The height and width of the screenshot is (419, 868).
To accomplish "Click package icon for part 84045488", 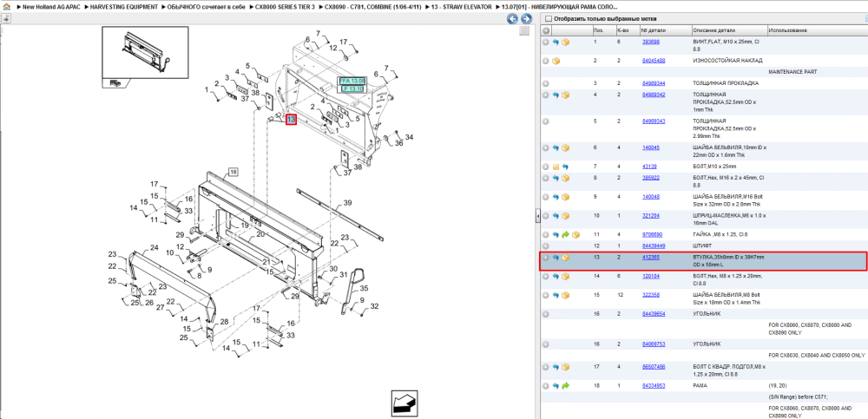I will (x=556, y=61).
